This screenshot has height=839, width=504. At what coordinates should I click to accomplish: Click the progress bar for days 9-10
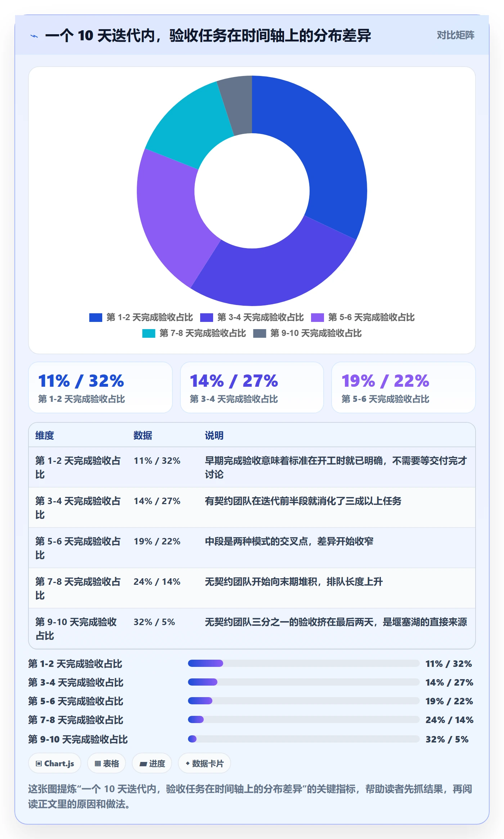[303, 739]
